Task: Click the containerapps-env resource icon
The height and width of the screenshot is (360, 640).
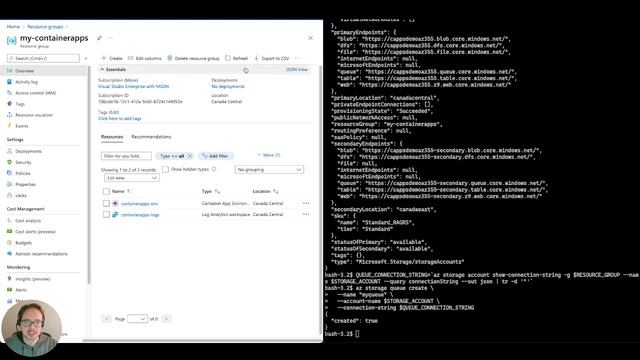Action: tap(115, 203)
